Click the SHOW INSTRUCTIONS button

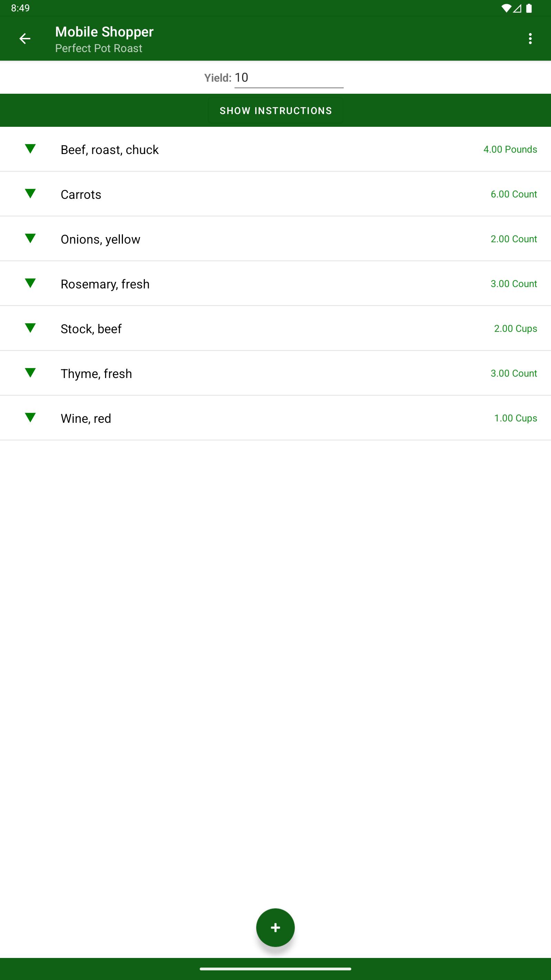(276, 111)
